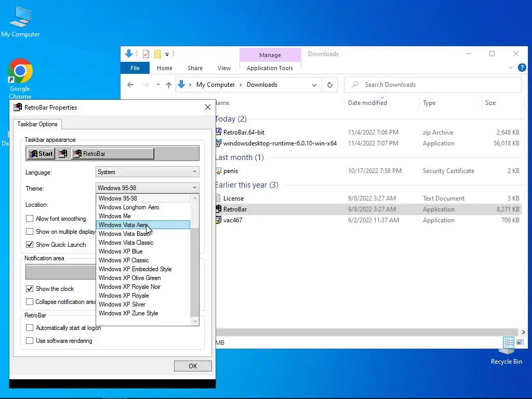Enable Use software rendering checkbox

tap(30, 341)
